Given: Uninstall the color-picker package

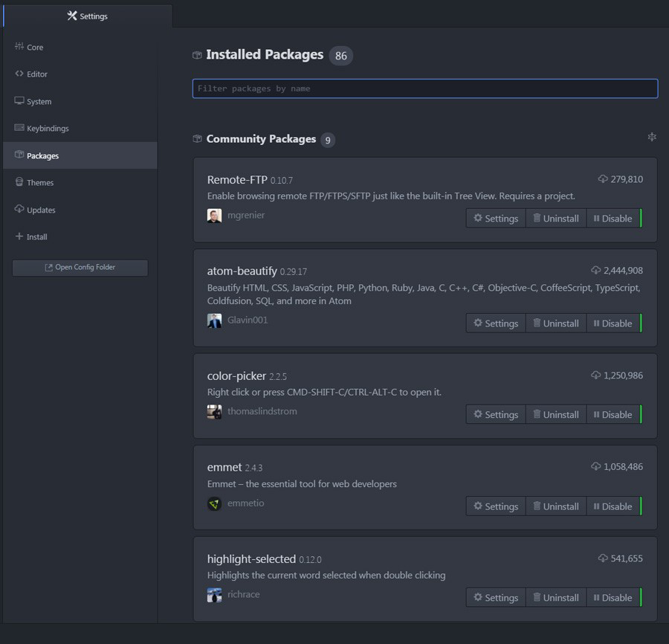Looking at the screenshot, I should pos(556,414).
